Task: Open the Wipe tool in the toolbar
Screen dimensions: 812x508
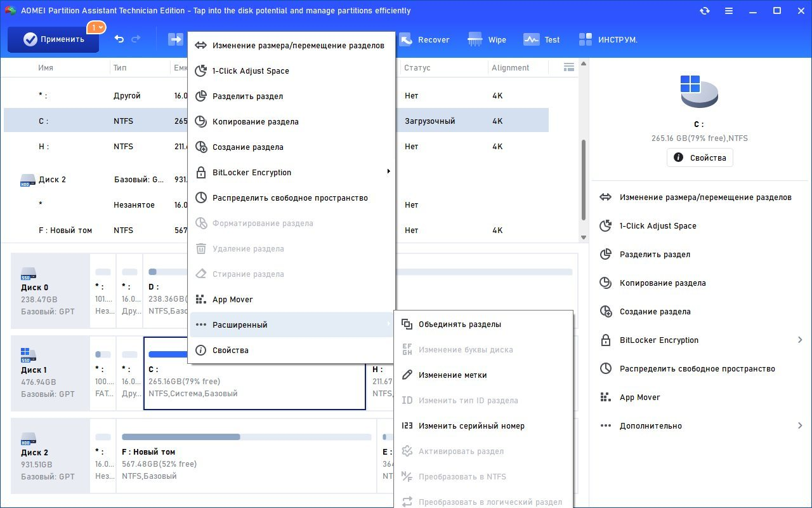Action: click(487, 39)
